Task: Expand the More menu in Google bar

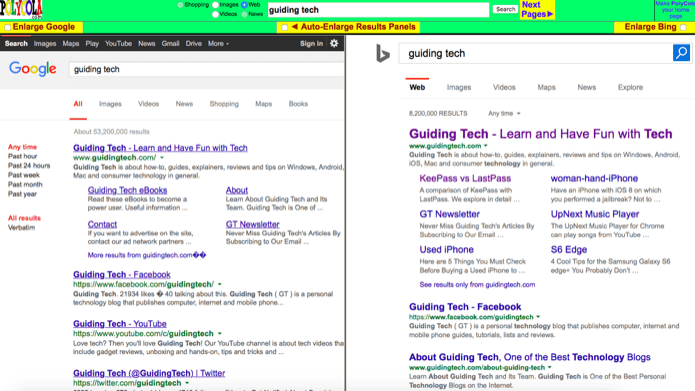Action: [x=218, y=43]
